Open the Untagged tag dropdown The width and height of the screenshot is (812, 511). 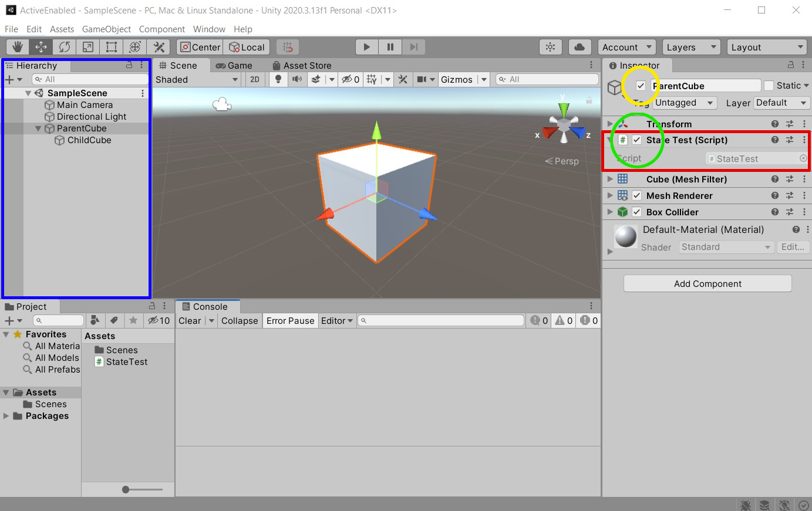click(685, 103)
